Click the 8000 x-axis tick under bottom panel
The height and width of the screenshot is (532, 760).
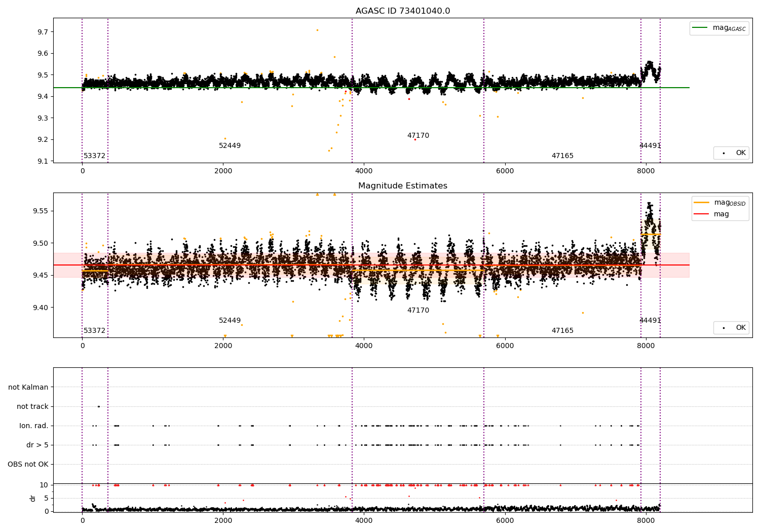tap(645, 521)
